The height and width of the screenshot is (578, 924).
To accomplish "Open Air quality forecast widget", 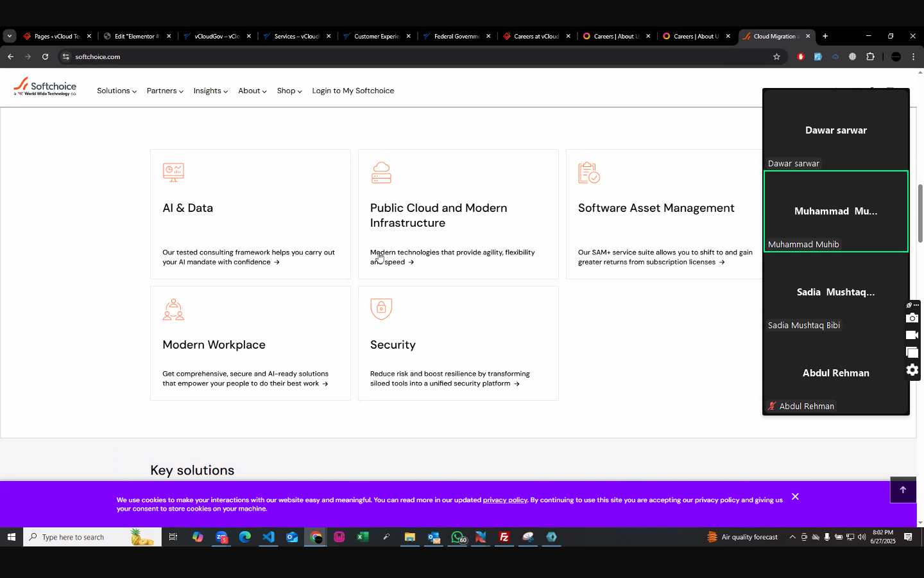I will coord(742,537).
